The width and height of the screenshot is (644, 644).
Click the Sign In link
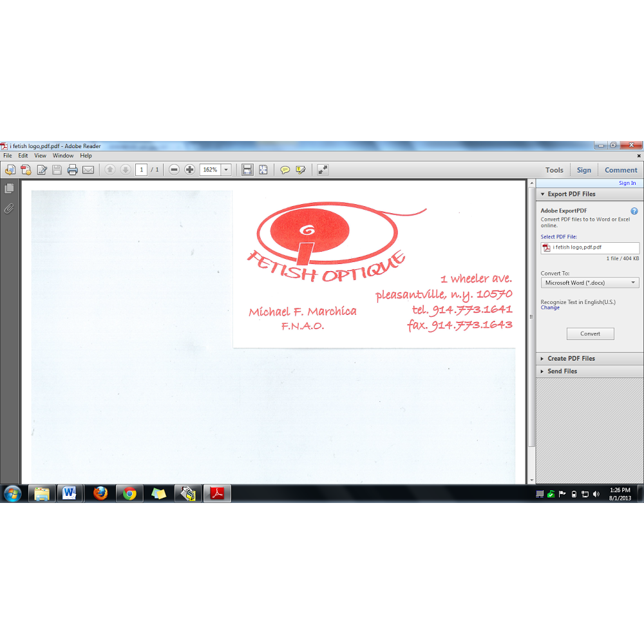point(627,184)
